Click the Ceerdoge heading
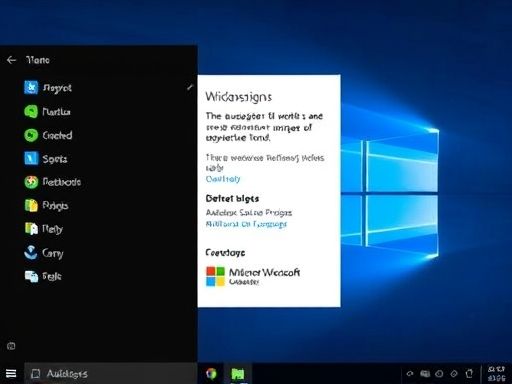512x384 pixels. (x=225, y=253)
